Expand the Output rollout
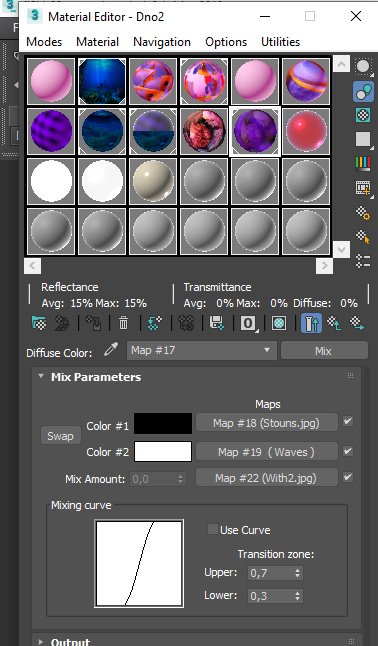378x646 pixels. pyautogui.click(x=41, y=642)
